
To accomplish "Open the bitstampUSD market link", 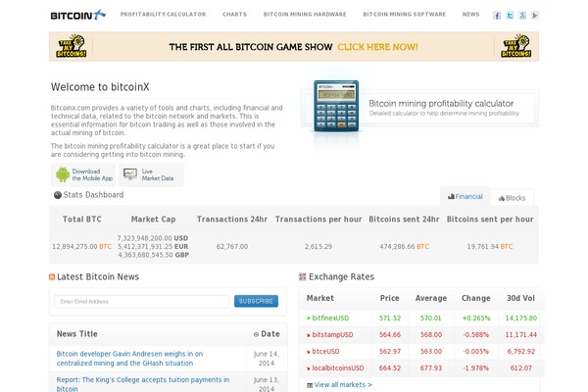I will pyautogui.click(x=332, y=334).
